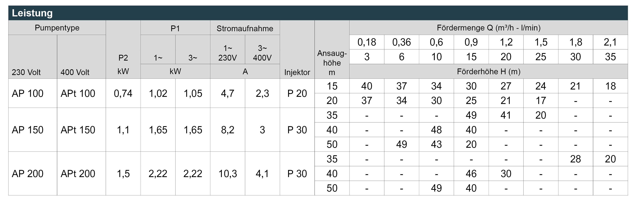Click the Förderhöhe H (m) header
644x201 pixels.
point(488,72)
